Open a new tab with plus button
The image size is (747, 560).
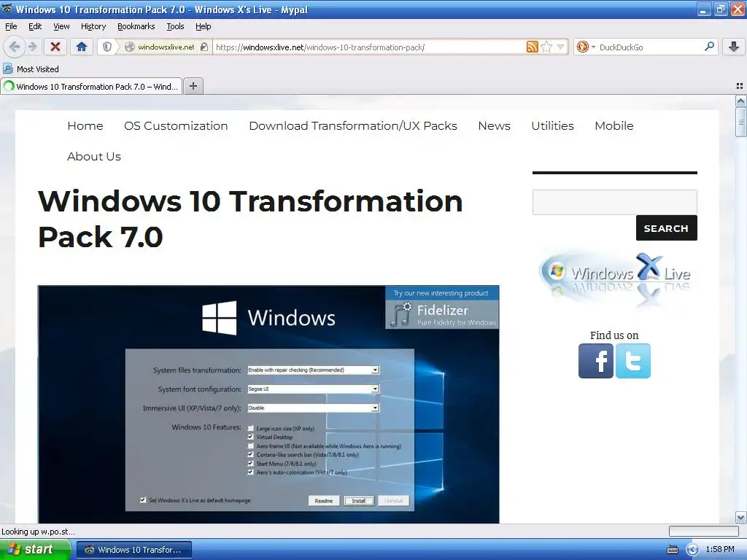(193, 86)
